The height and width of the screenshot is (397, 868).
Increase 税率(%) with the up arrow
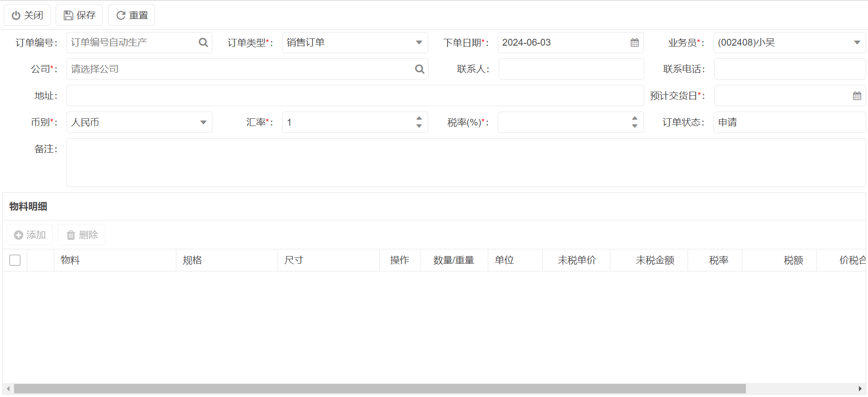coord(635,118)
